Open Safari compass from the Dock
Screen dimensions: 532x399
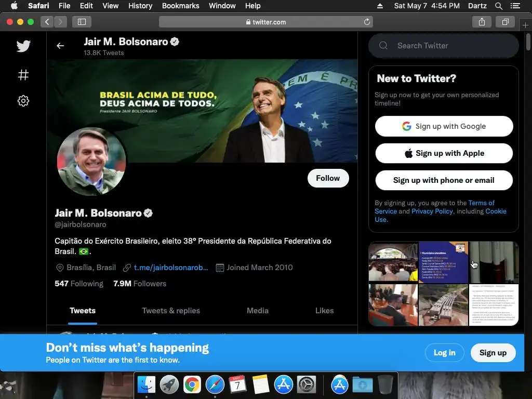coord(215,385)
